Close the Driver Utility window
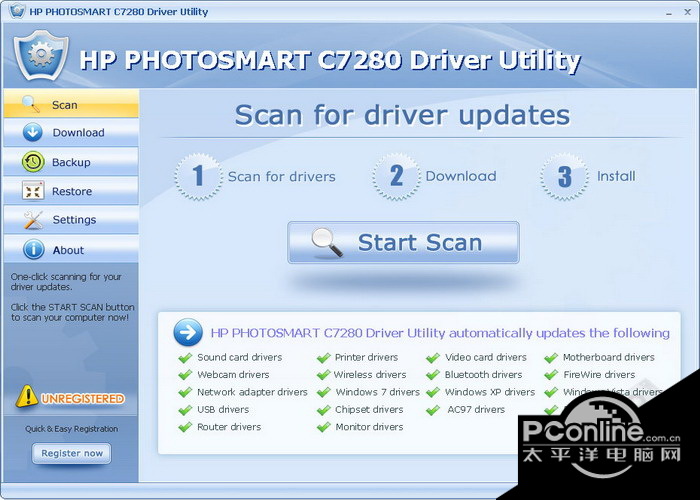 [x=688, y=12]
